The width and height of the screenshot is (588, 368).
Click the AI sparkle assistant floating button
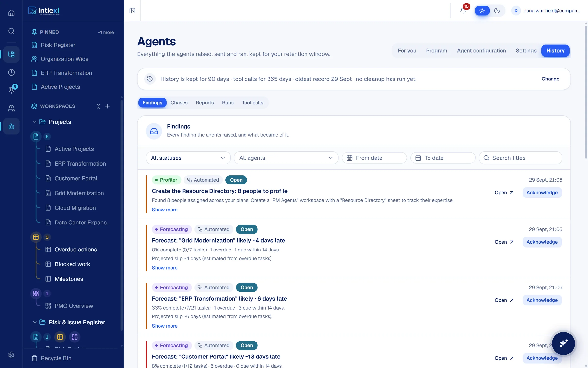(x=563, y=343)
